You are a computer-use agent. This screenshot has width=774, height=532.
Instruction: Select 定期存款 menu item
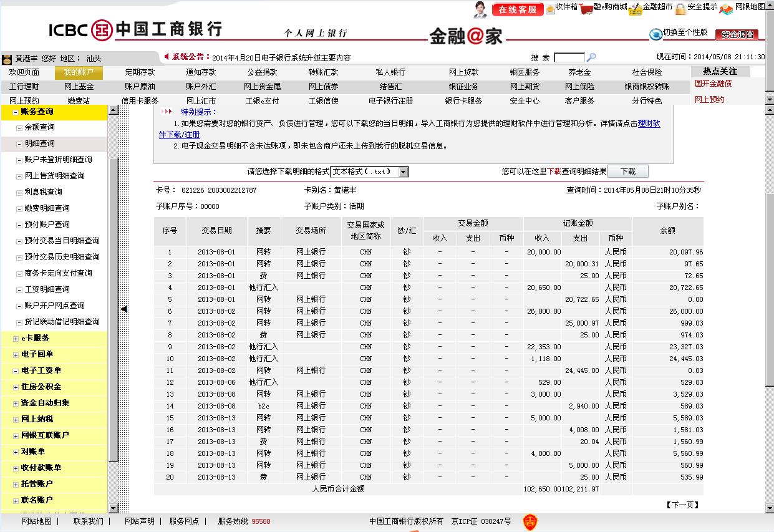pos(140,72)
